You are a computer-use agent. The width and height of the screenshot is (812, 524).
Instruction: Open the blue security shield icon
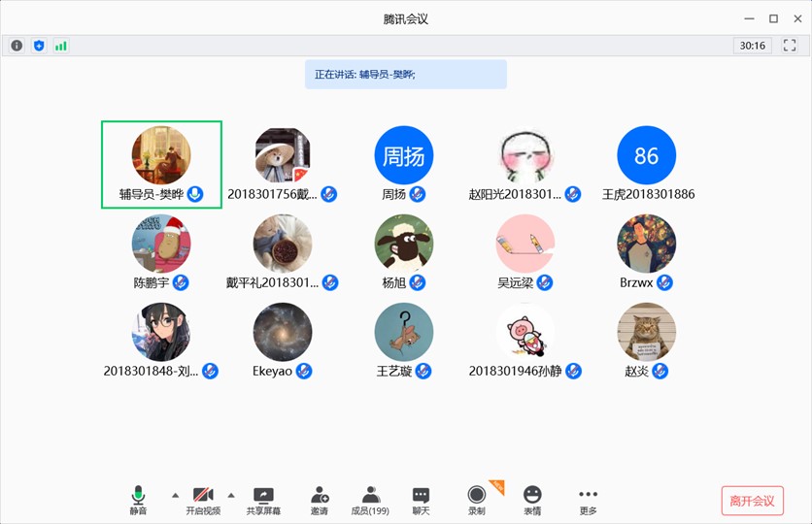[x=39, y=46]
